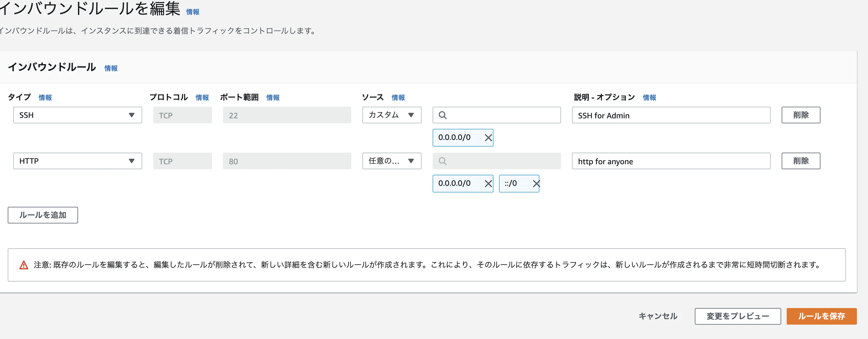Remove 0.0.0.0/0 source from the HTTP rule
The height and width of the screenshot is (339, 868).
(488, 183)
